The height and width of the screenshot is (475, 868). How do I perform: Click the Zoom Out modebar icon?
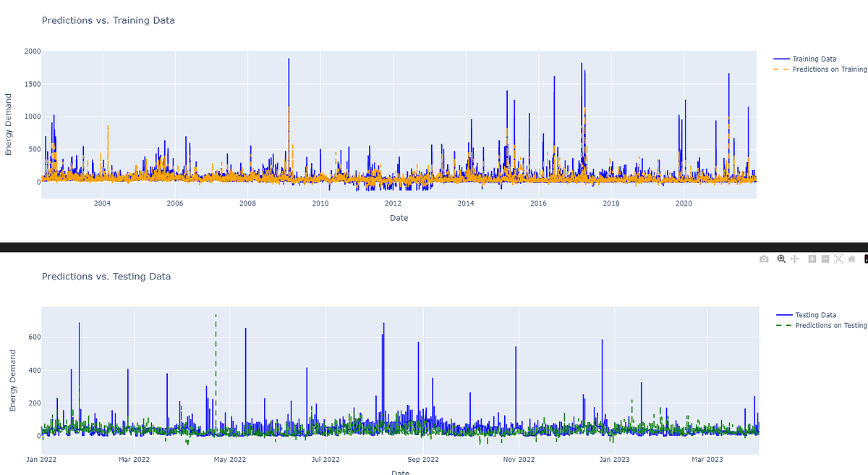pyautogui.click(x=824, y=258)
